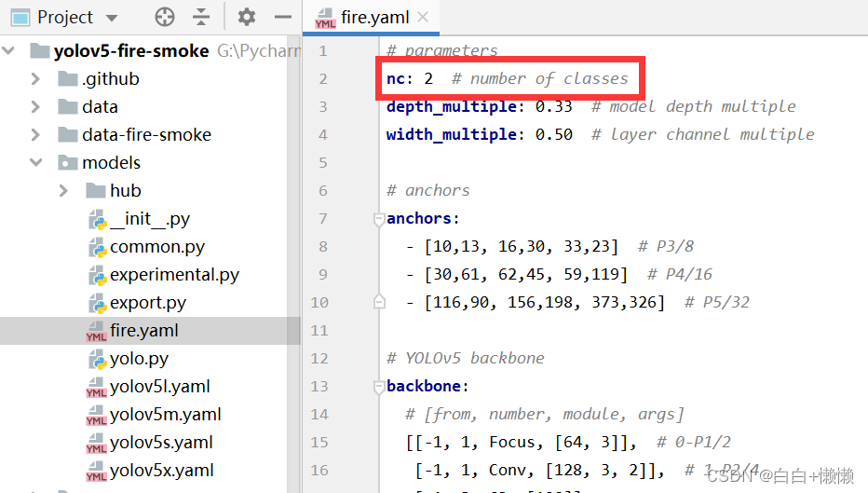Select common.py in the project tree

(157, 246)
